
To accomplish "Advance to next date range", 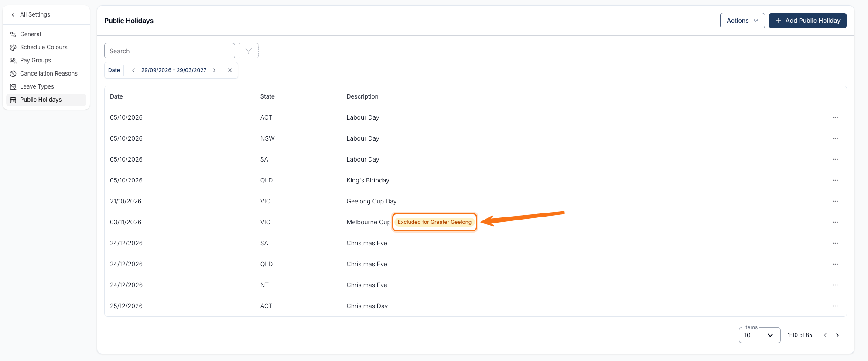I will click(x=214, y=70).
